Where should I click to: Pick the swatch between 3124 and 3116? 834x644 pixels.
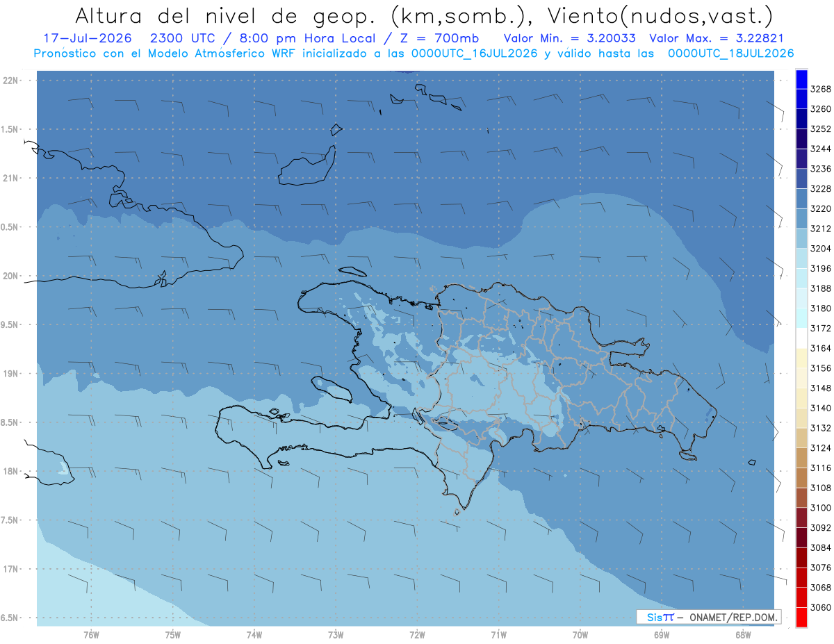coord(801,458)
